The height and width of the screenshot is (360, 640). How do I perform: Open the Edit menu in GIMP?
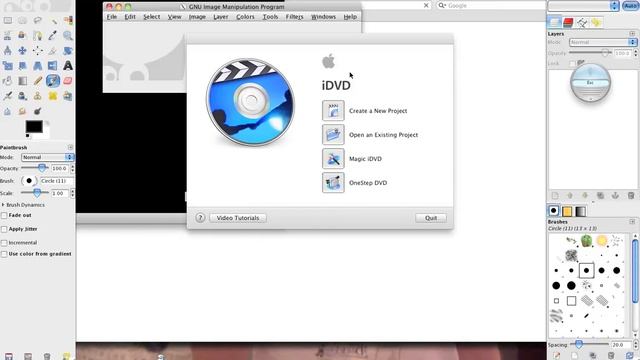click(x=130, y=17)
